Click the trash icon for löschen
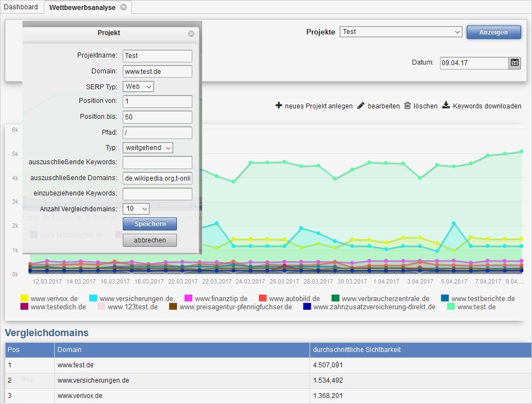 408,106
